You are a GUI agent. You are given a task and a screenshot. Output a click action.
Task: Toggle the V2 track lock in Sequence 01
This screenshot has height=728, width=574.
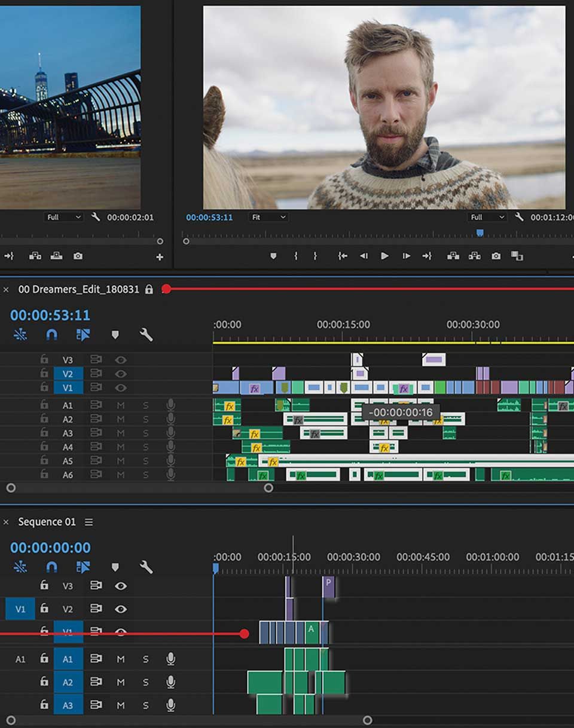[x=44, y=608]
